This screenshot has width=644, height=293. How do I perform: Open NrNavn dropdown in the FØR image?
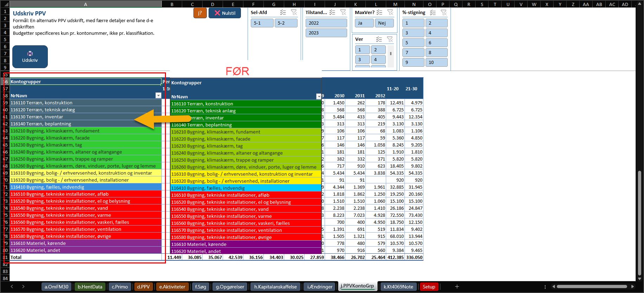(x=319, y=97)
